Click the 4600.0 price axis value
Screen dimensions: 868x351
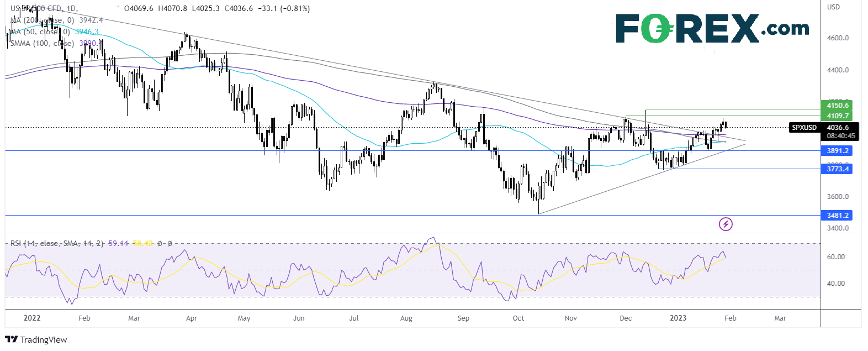[x=838, y=38]
